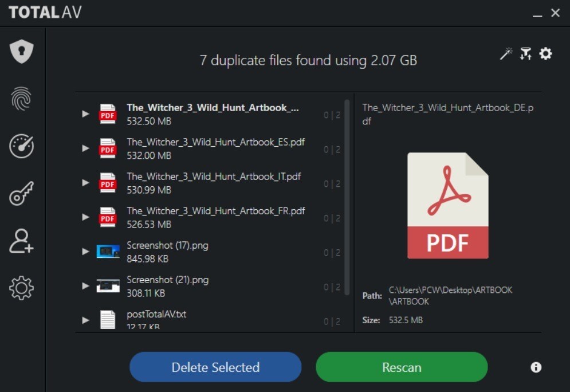Click the green Rescan button
The image size is (570, 392).
pyautogui.click(x=402, y=367)
